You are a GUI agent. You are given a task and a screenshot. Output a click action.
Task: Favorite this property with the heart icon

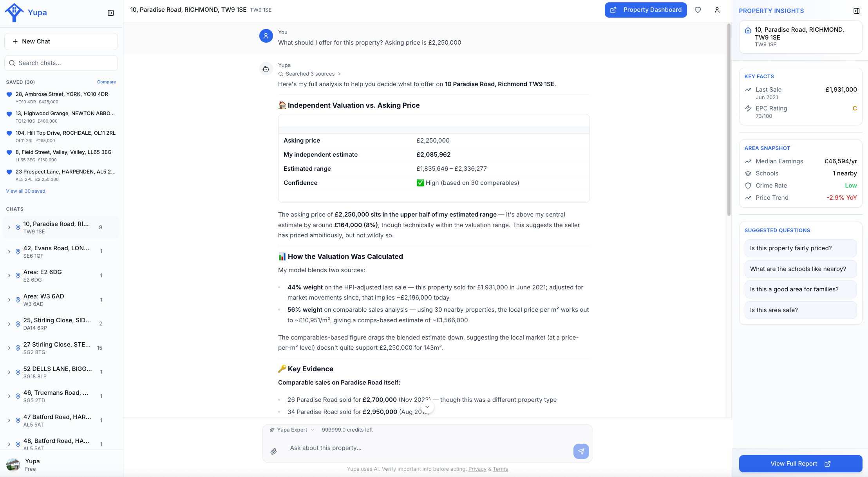(698, 10)
